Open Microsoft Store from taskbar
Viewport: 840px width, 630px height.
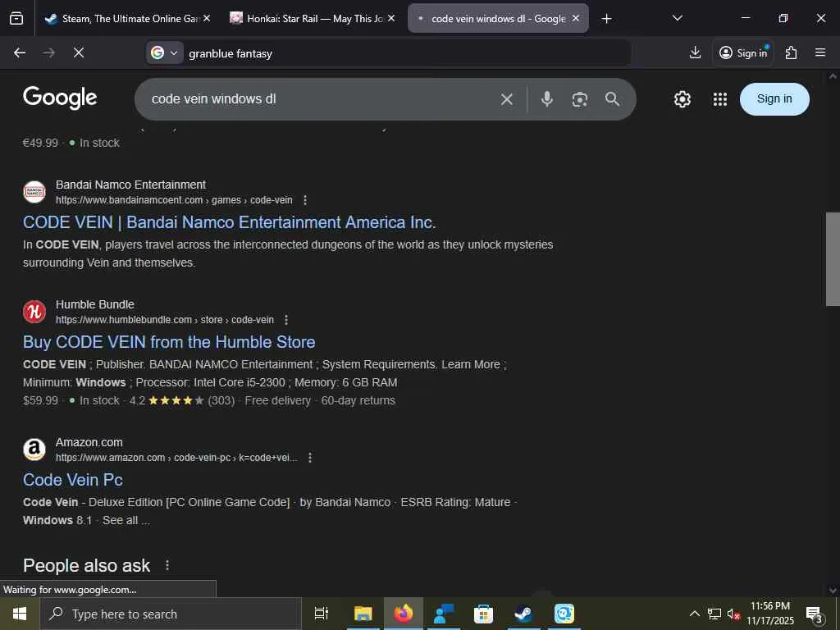tap(483, 614)
